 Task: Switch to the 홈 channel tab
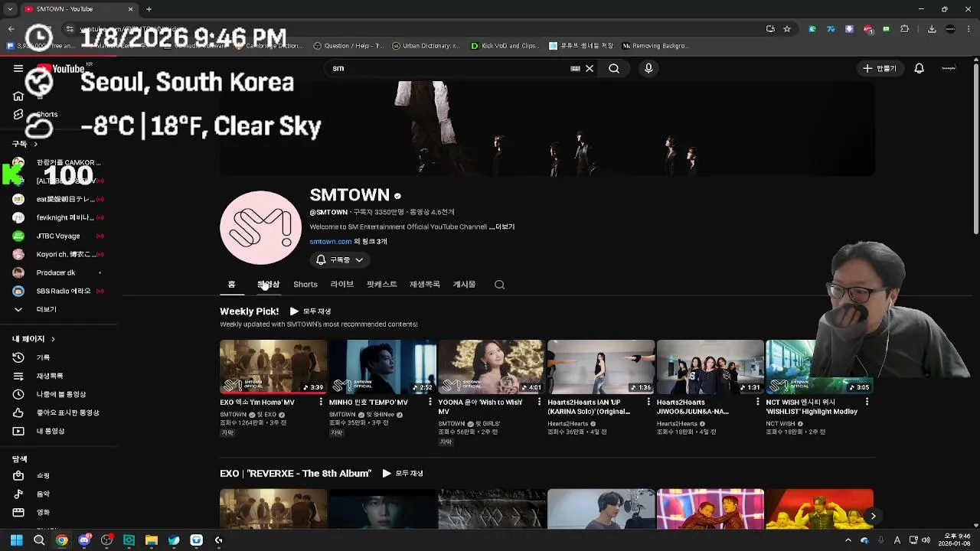coord(231,284)
